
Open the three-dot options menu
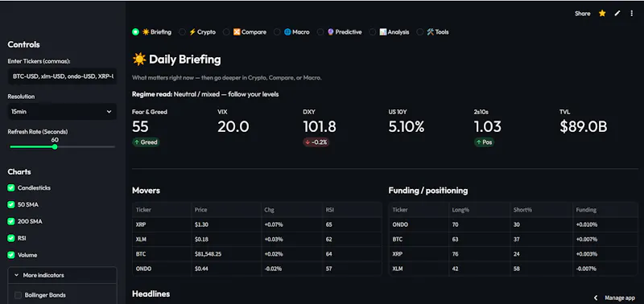[x=632, y=14]
